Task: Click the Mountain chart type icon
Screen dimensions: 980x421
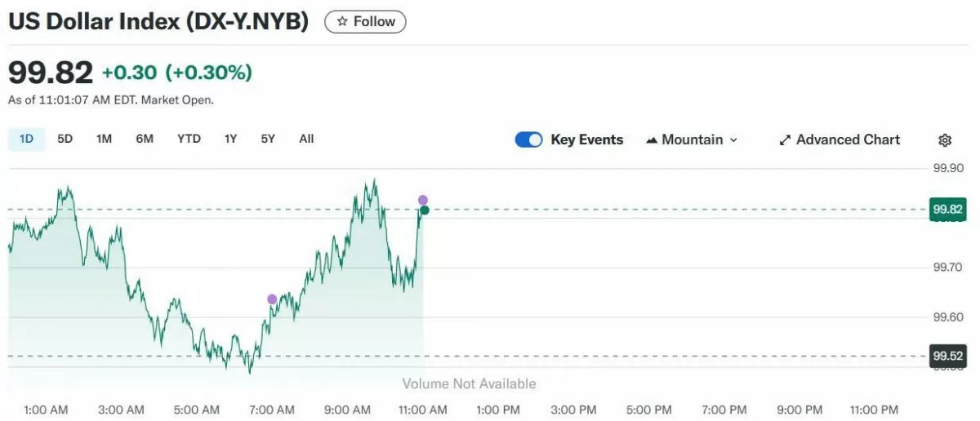Action: point(652,140)
